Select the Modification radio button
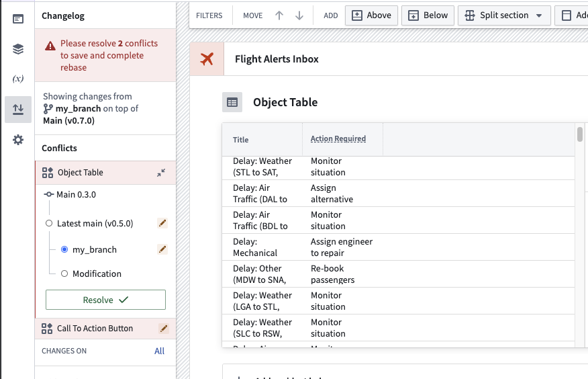The height and width of the screenshot is (379, 588). 64,273
